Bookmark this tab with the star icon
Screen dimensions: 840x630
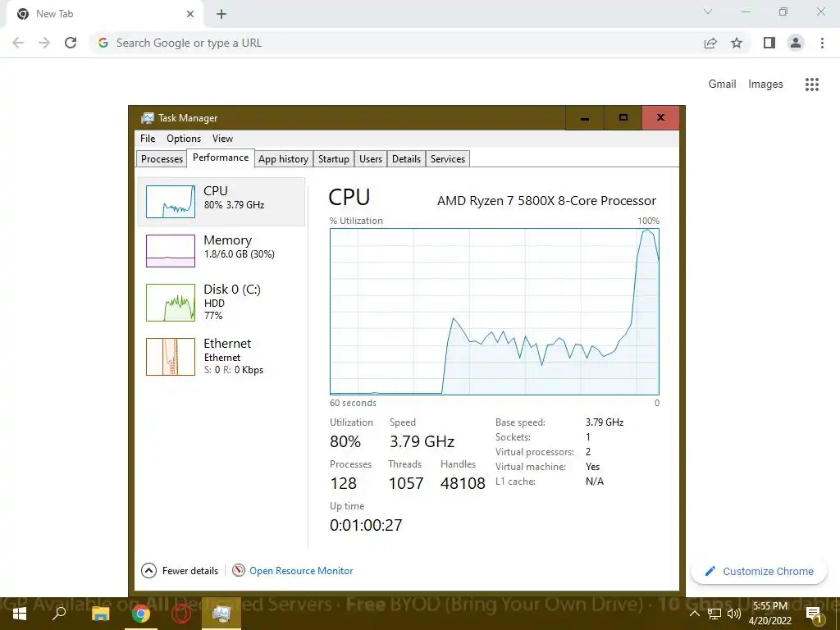tap(737, 43)
